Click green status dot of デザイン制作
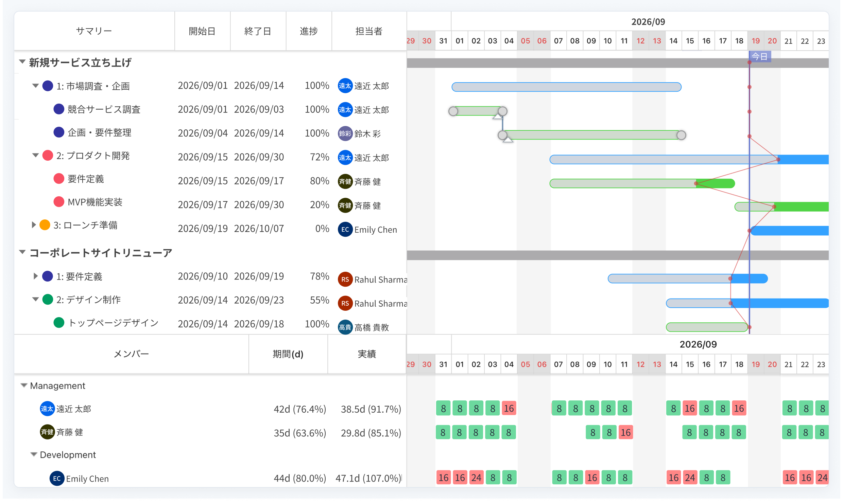Viewport: 843px width, 504px height. click(48, 299)
